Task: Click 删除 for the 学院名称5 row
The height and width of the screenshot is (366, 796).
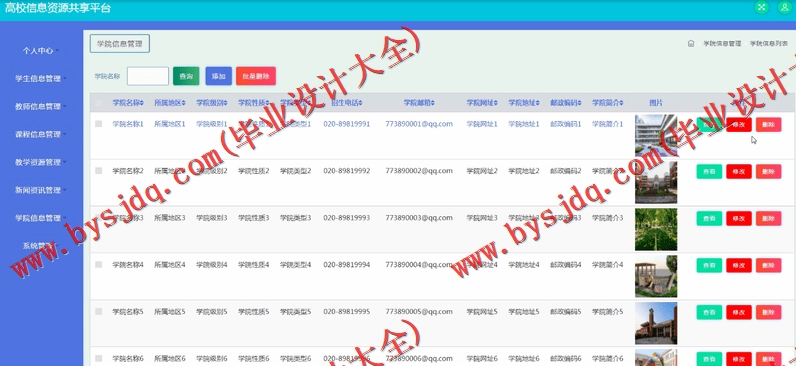Action: [769, 313]
